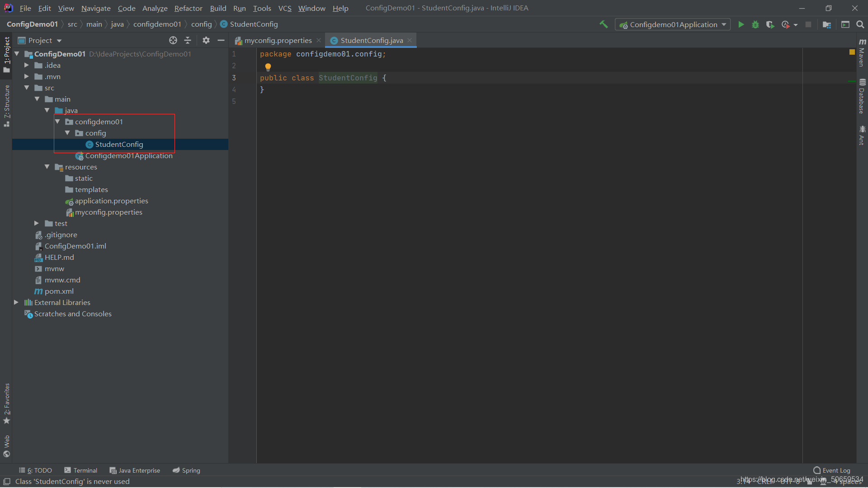
Task: Select the templates folder
Action: click(x=91, y=189)
